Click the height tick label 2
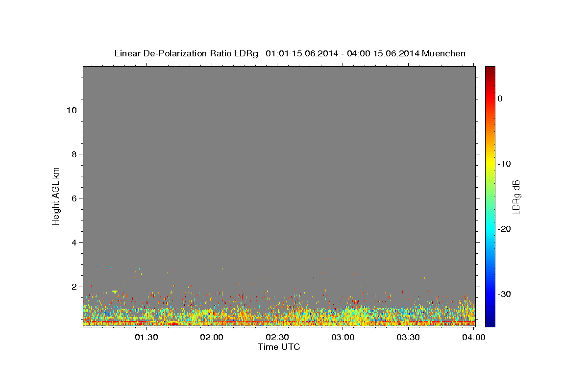Image resolution: width=588 pixels, height=392 pixels. 74,287
